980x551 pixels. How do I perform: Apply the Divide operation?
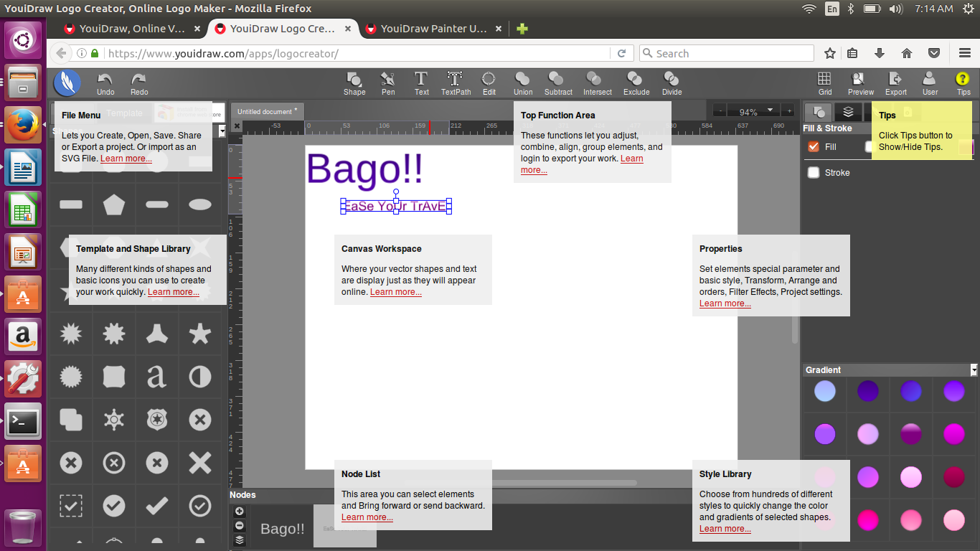672,83
